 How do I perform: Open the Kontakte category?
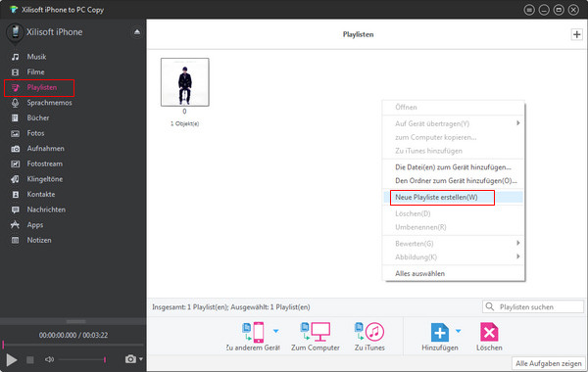coord(41,195)
